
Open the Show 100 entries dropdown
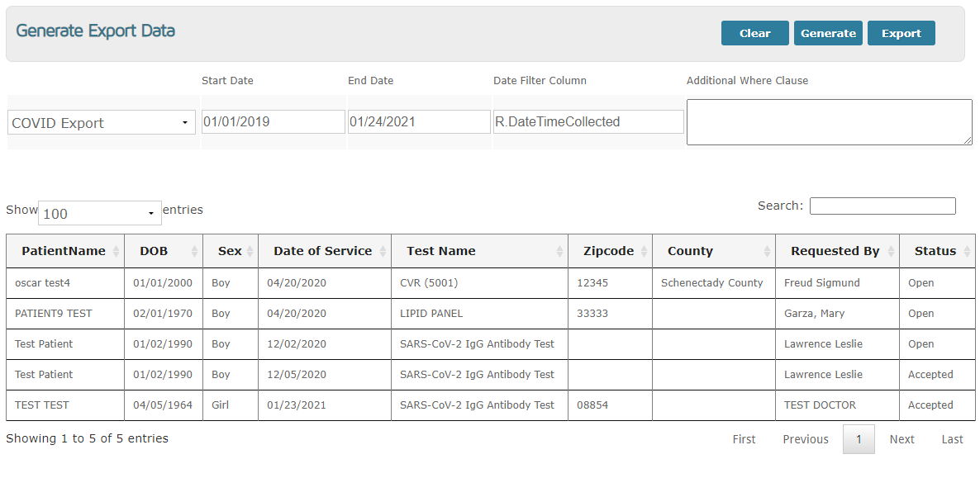coord(100,213)
